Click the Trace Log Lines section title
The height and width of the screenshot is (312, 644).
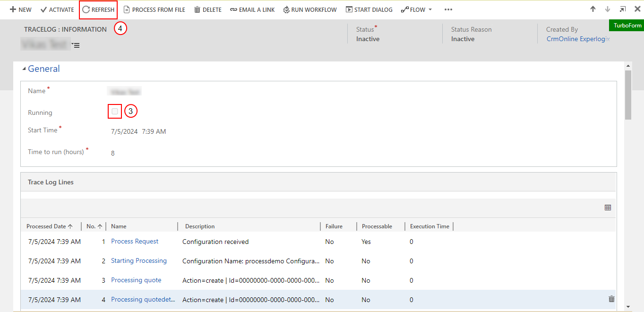tap(51, 182)
